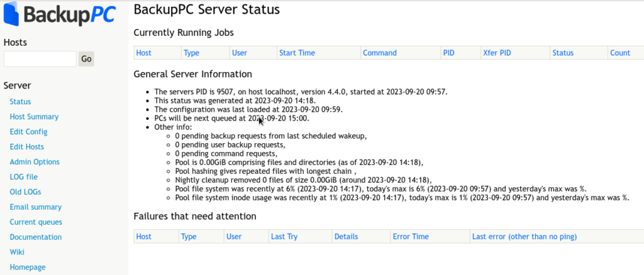Open the Old LOGs page
644x275 pixels.
pos(25,191)
